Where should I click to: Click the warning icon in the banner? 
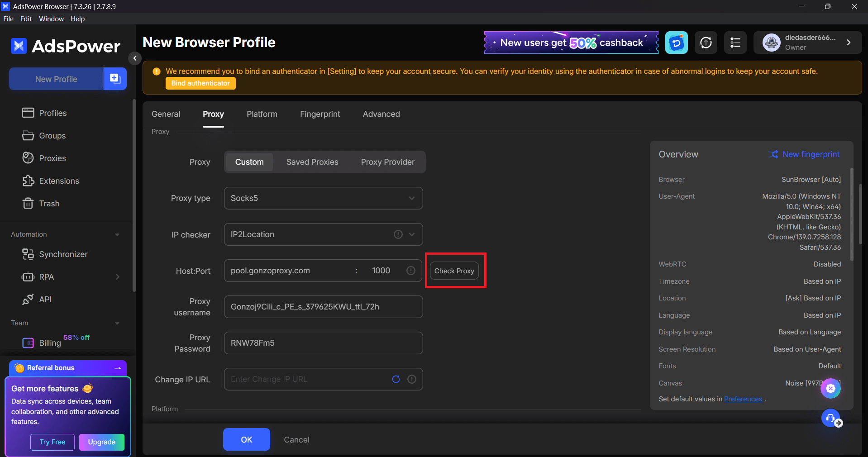click(157, 71)
